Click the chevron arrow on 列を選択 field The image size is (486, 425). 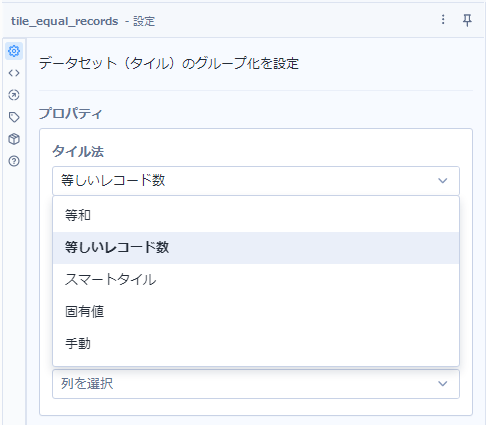443,384
